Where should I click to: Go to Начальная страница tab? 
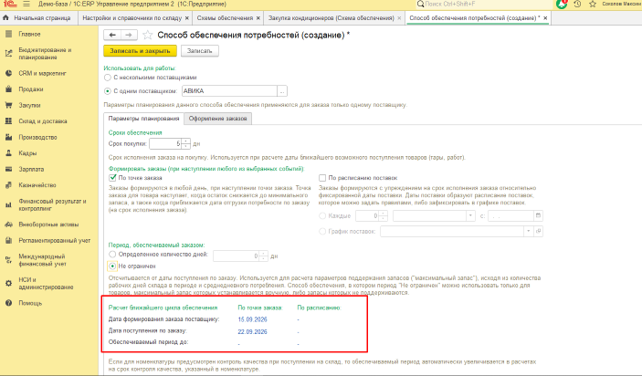[x=38, y=18]
